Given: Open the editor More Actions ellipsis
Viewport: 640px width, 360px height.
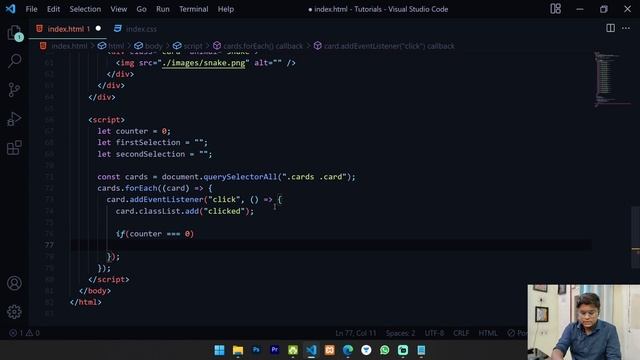Looking at the screenshot, I should 626,28.
